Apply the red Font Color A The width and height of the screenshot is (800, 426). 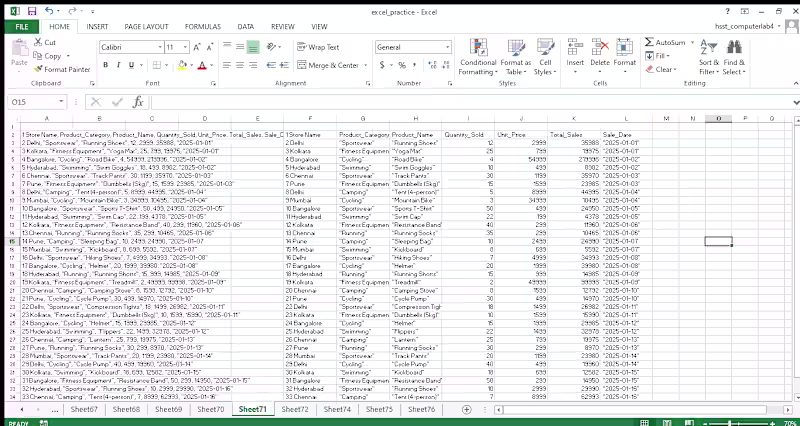(202, 65)
